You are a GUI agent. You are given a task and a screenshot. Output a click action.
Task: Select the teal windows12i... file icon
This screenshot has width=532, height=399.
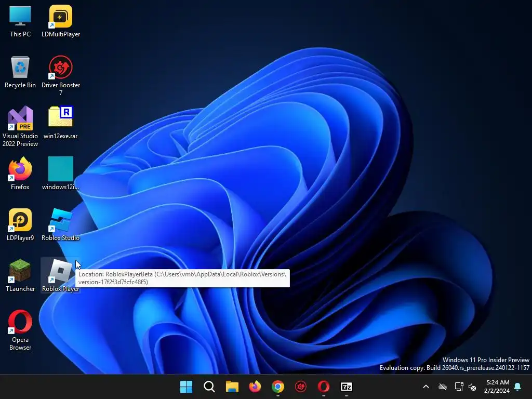pos(61,174)
